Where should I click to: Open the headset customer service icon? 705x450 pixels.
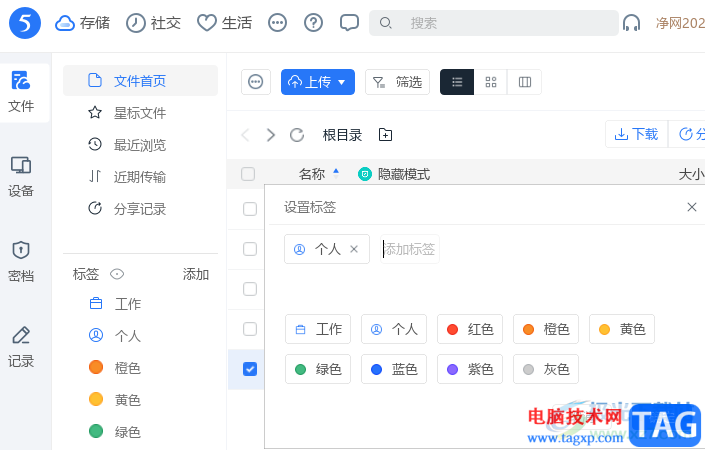[632, 23]
